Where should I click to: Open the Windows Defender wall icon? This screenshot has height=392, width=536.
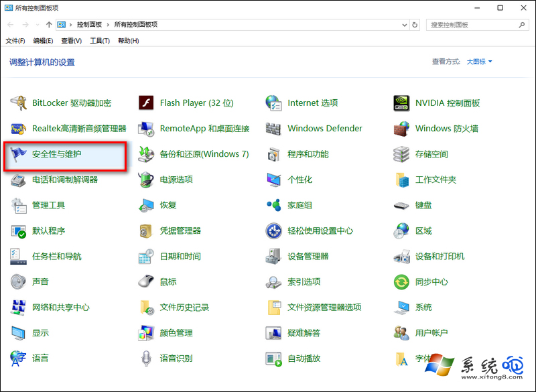[273, 129]
